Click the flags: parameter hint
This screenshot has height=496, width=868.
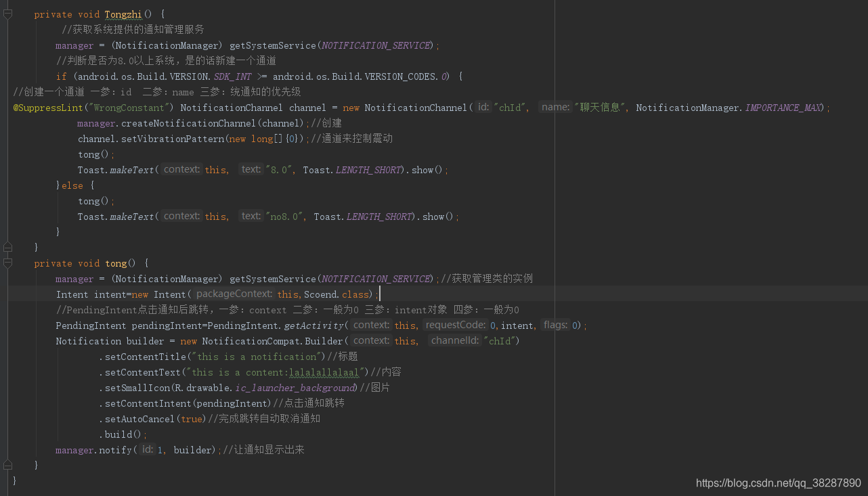pos(555,325)
